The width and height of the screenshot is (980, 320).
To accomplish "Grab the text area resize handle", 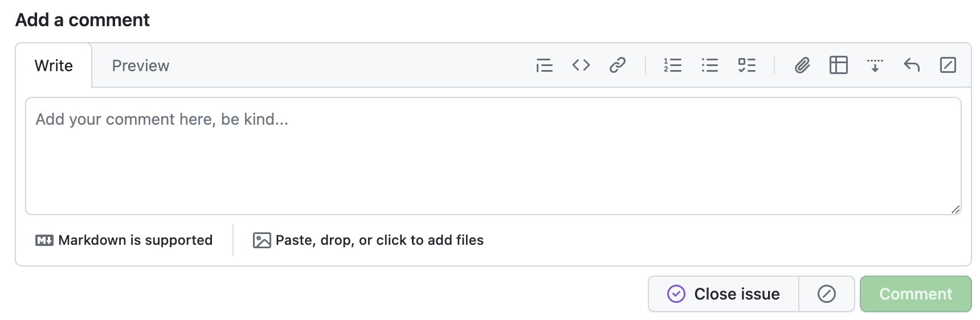I will (x=955, y=210).
